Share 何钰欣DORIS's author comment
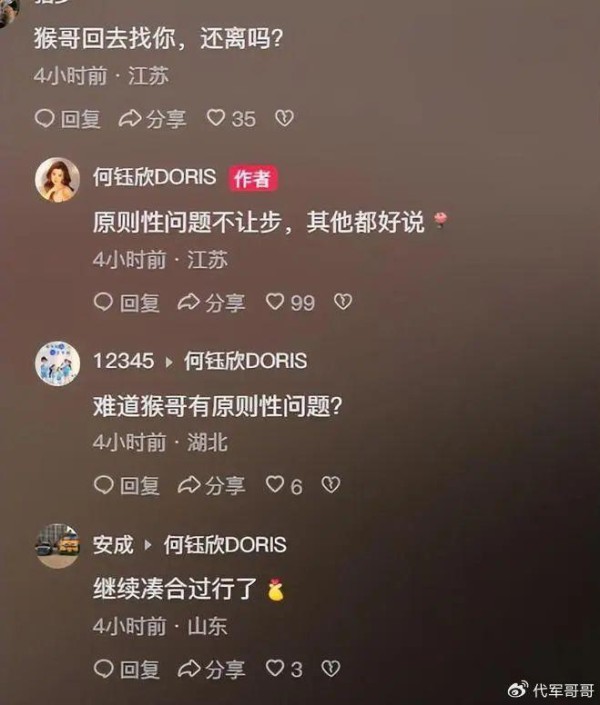Viewport: 600px width, 705px height. 211,303
